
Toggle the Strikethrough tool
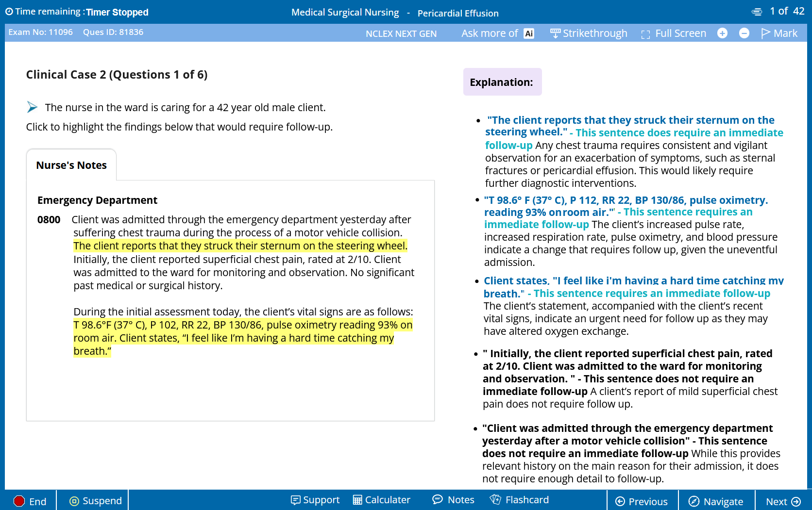click(589, 33)
